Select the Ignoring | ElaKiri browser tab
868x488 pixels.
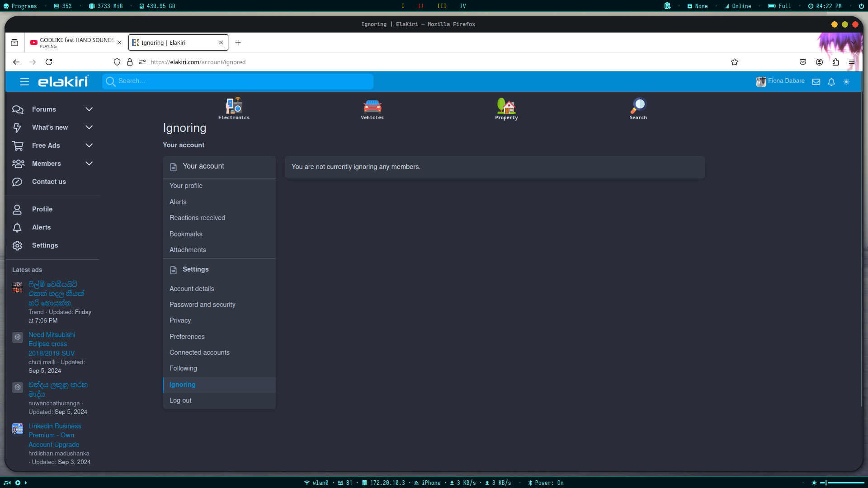coord(178,42)
